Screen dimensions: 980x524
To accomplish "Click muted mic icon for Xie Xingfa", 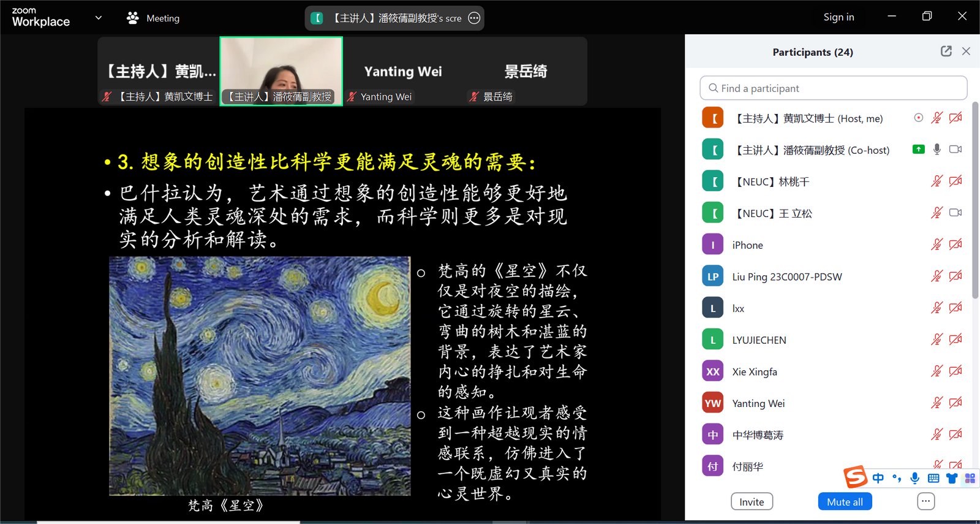I will click(x=937, y=371).
